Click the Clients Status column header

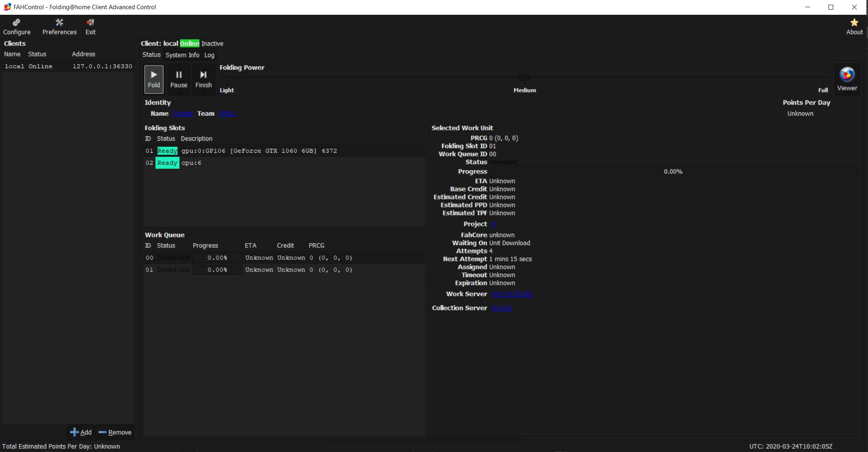[x=37, y=54]
